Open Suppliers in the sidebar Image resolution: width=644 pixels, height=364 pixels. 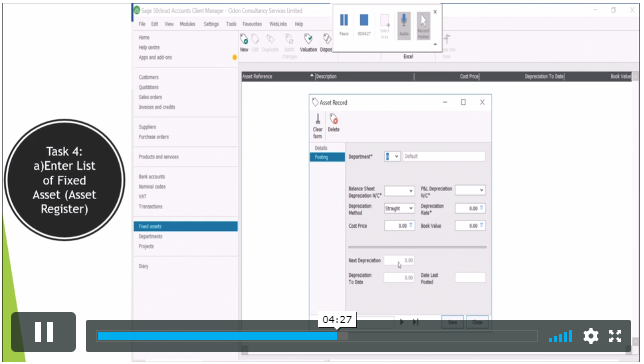(147, 127)
